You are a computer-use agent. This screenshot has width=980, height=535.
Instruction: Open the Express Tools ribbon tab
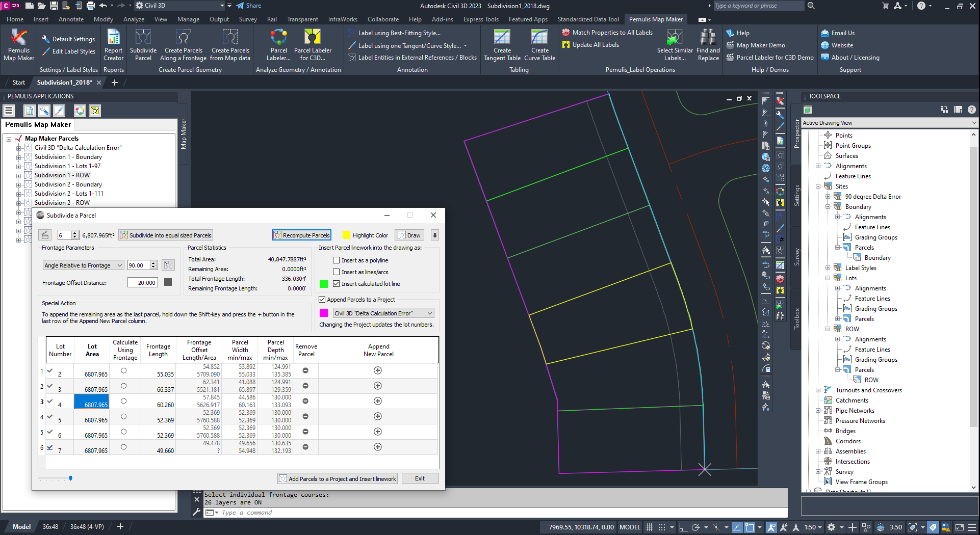coord(480,19)
